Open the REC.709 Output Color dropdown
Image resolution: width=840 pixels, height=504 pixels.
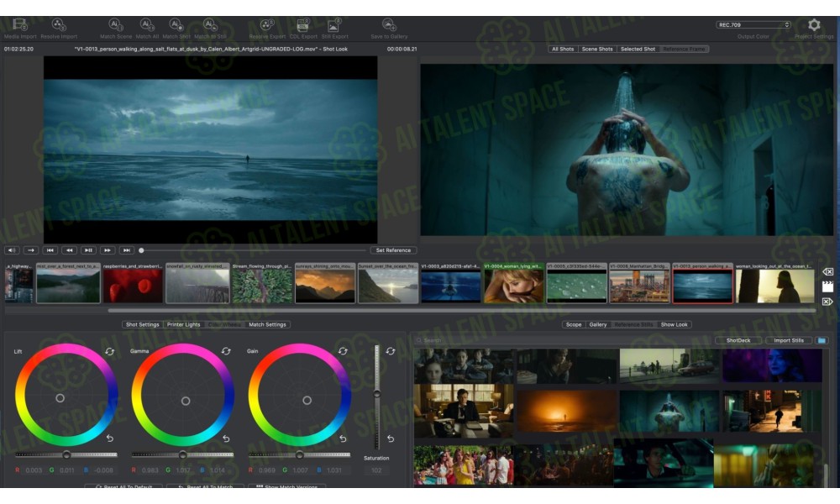(753, 24)
